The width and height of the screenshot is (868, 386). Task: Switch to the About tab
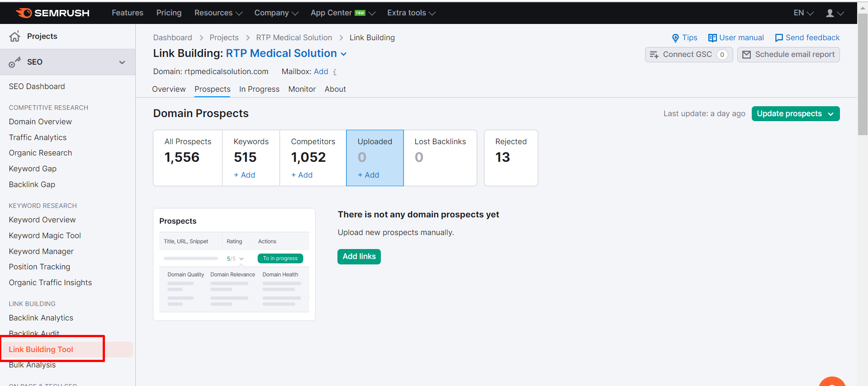coord(335,89)
